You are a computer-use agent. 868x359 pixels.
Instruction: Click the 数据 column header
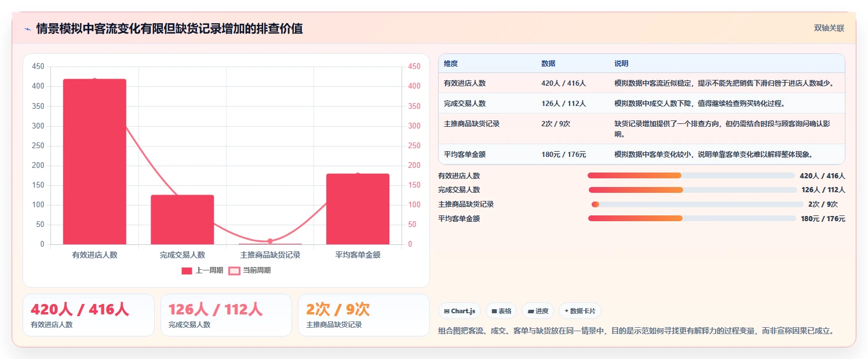pyautogui.click(x=548, y=64)
